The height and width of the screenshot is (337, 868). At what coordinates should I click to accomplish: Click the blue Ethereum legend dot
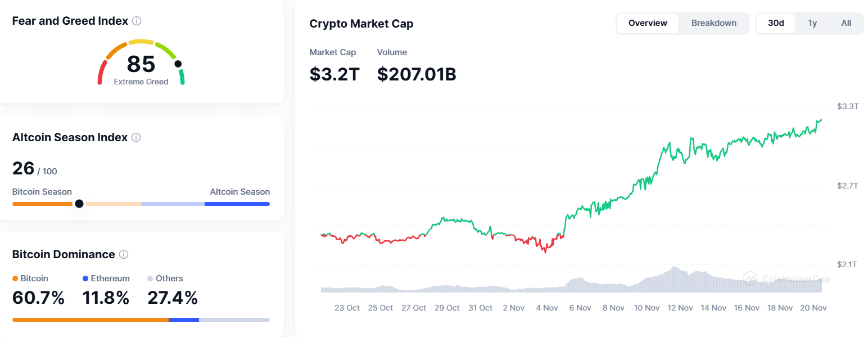pyautogui.click(x=85, y=278)
